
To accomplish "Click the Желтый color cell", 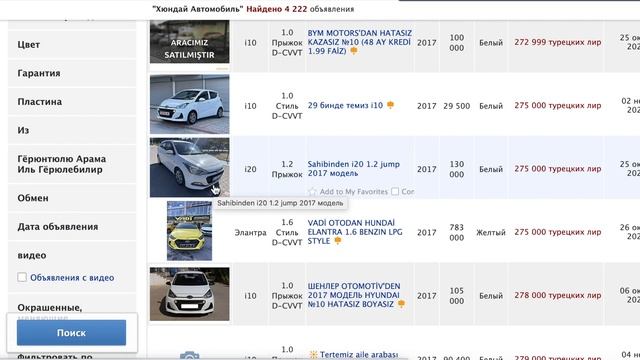I will click(x=491, y=232).
